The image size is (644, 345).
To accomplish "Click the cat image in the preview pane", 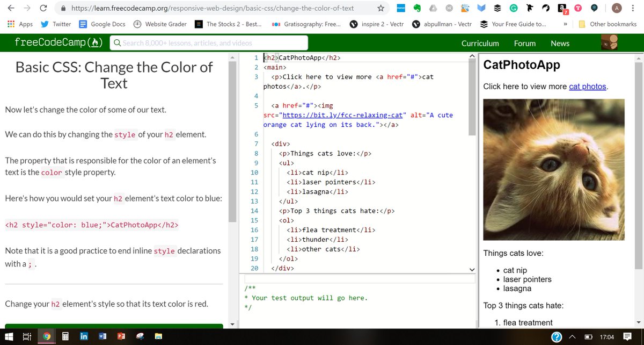I will click(x=554, y=169).
